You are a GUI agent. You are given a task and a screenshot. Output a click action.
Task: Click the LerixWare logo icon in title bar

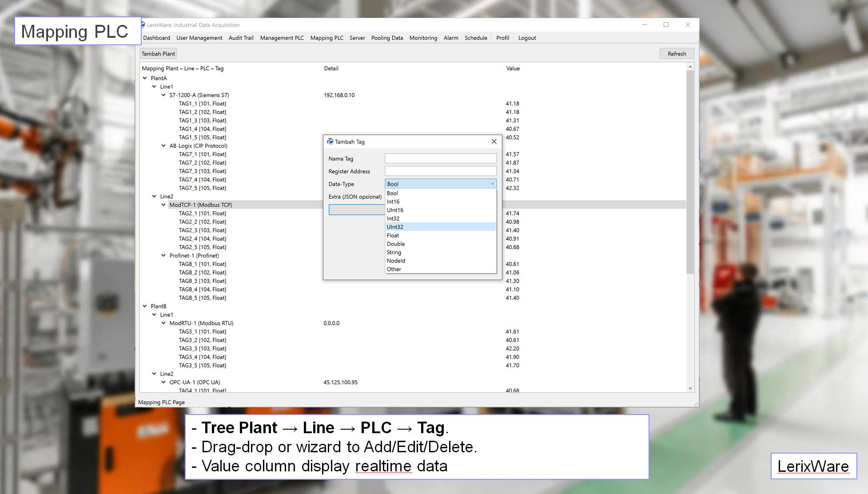coord(143,25)
